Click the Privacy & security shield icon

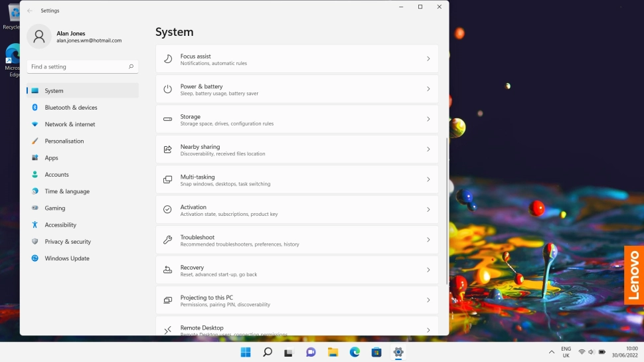pos(35,242)
